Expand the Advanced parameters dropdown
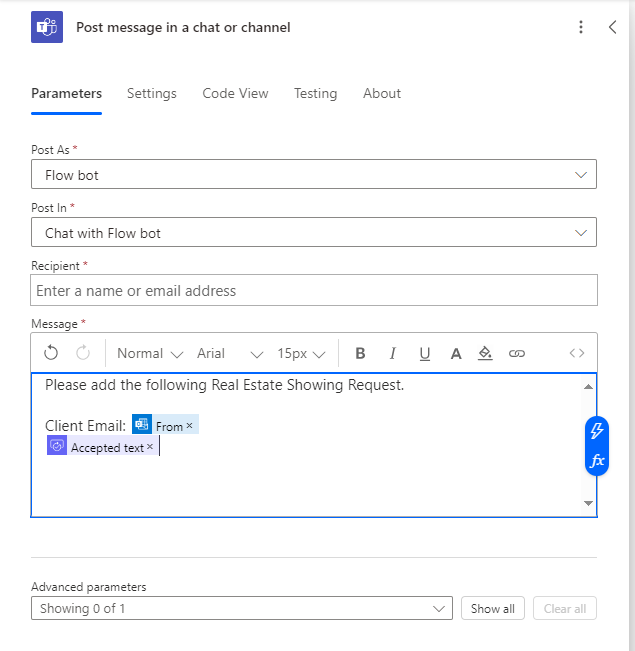The width and height of the screenshot is (635, 651). 242,608
